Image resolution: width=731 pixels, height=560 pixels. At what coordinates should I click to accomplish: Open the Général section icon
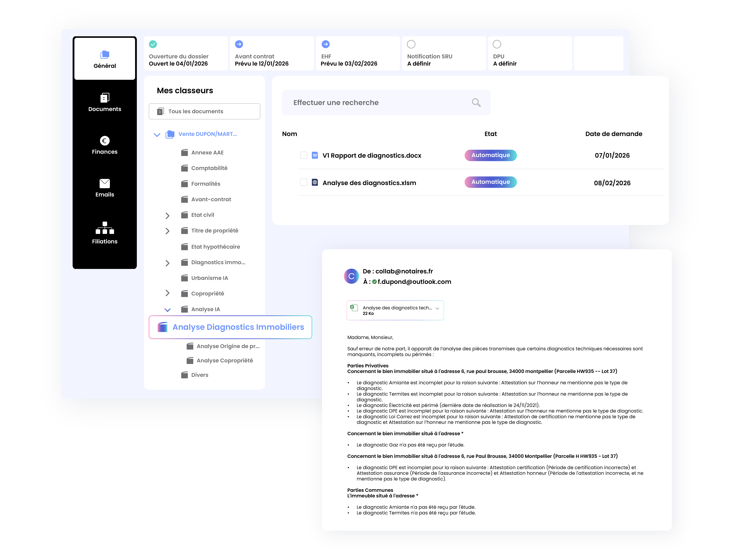(105, 54)
